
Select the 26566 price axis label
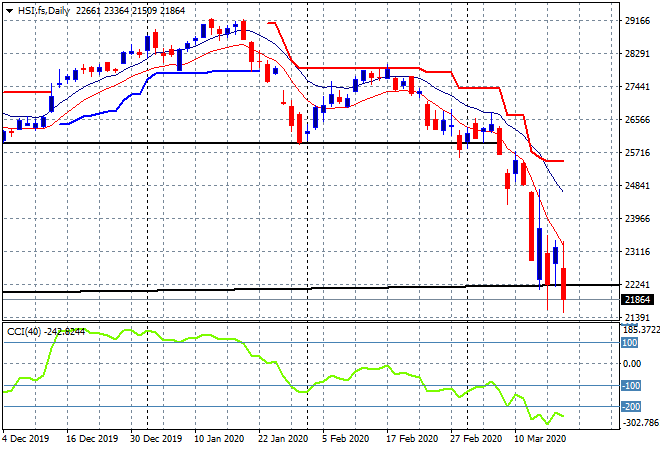pos(637,120)
